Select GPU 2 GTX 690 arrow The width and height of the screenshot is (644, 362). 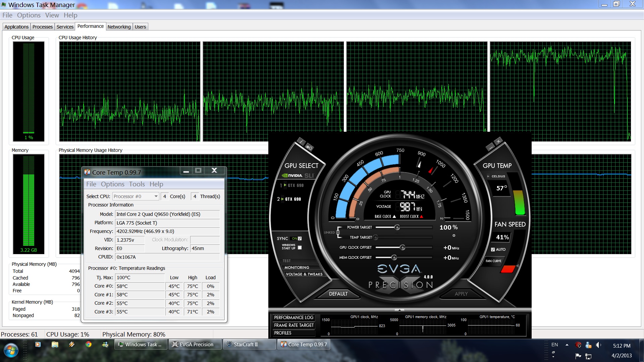tap(282, 199)
